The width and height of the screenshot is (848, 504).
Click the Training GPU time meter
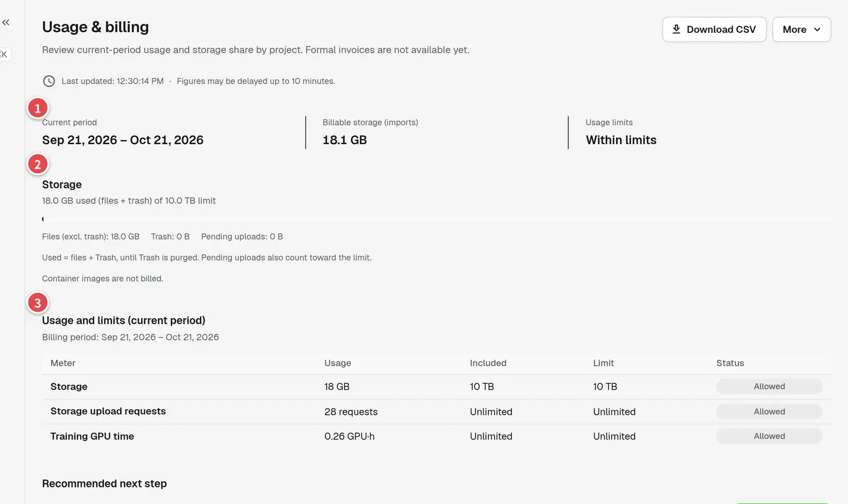pyautogui.click(x=92, y=436)
